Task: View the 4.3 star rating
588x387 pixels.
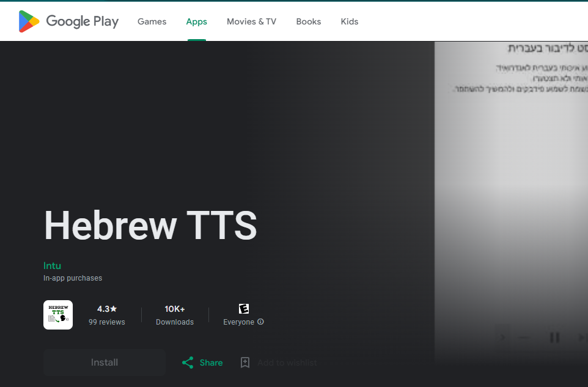Action: [107, 309]
